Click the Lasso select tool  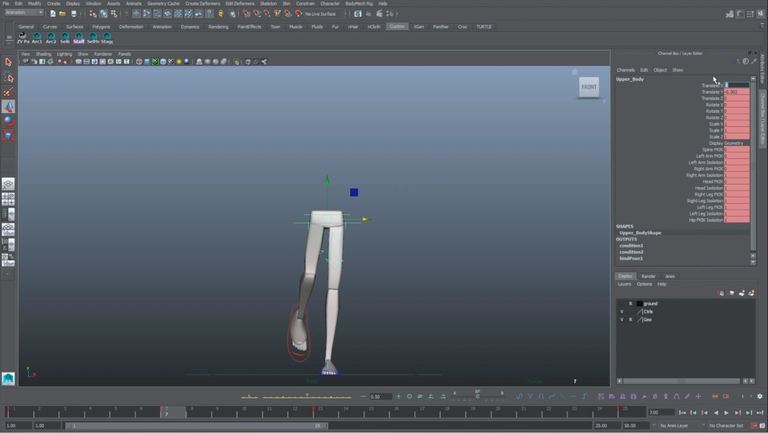click(8, 78)
